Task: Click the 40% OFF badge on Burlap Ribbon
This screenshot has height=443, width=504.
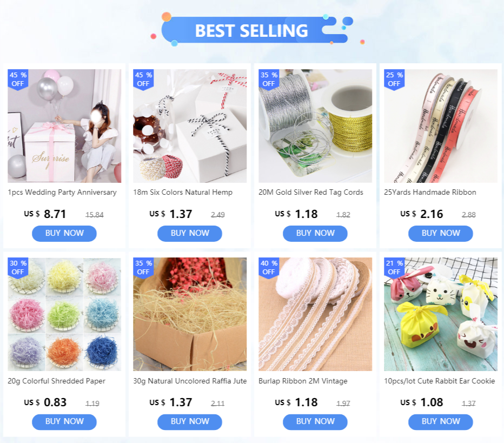Action: coord(269,267)
